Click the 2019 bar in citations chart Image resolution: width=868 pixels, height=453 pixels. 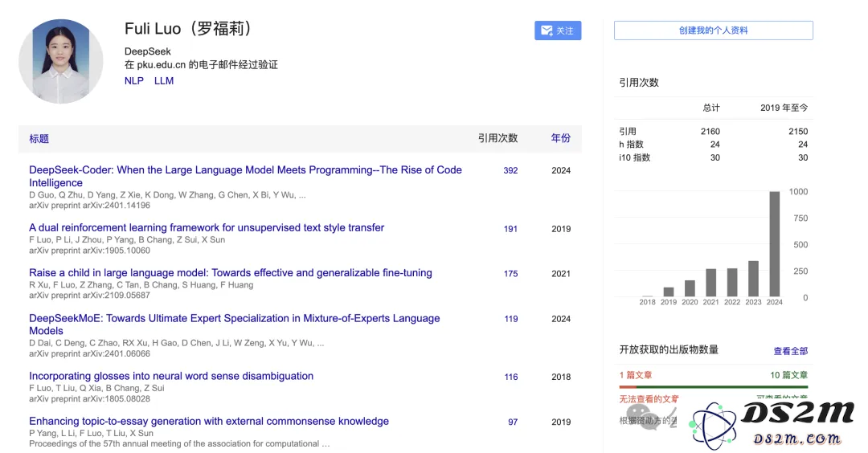coord(669,292)
